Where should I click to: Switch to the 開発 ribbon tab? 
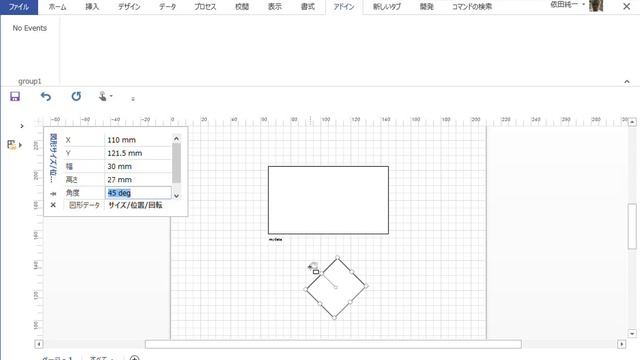click(427, 7)
